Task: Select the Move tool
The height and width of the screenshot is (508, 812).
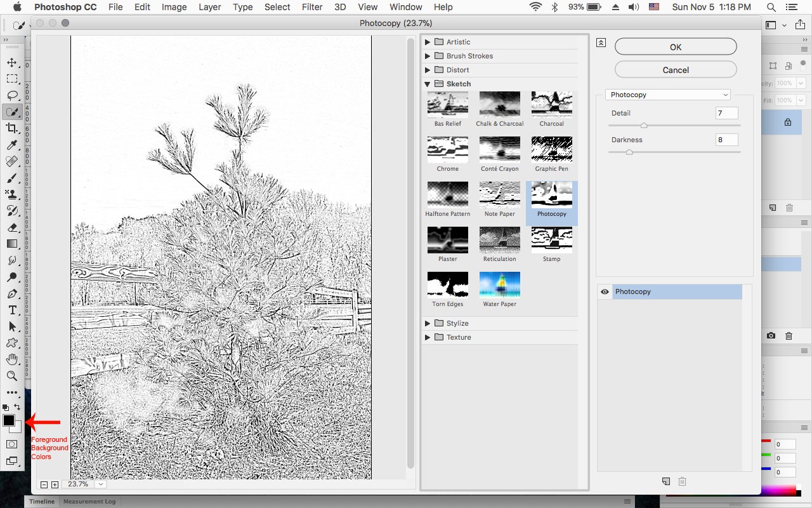Action: [11, 63]
